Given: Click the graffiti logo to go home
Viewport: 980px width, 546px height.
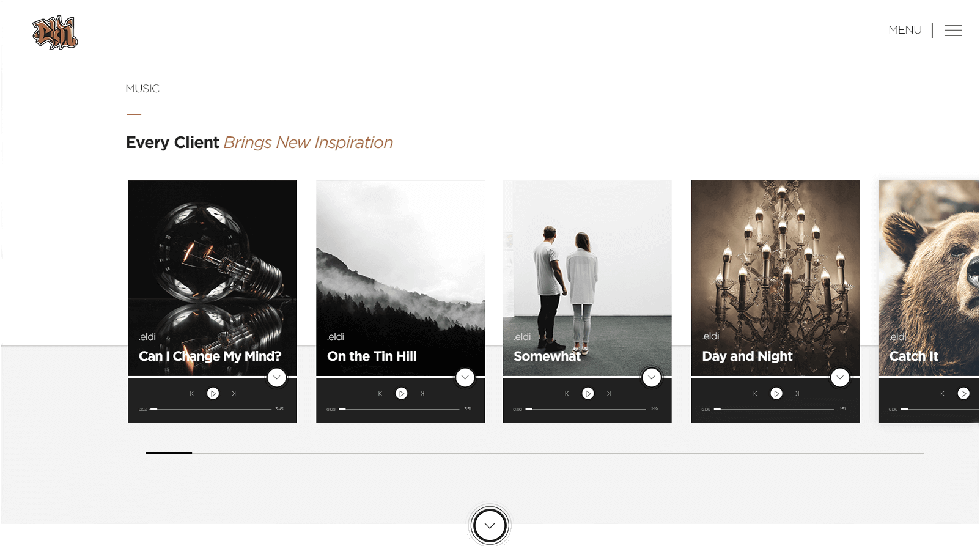Looking at the screenshot, I should click(55, 32).
